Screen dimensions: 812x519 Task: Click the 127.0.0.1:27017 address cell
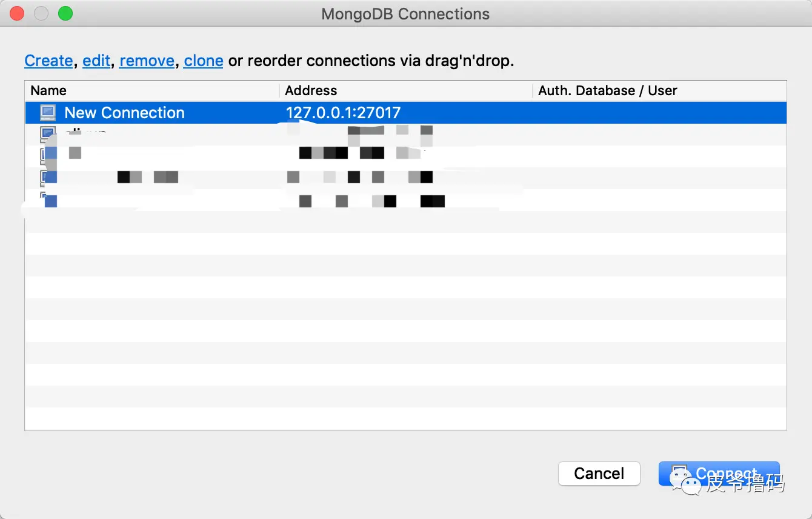[343, 113]
